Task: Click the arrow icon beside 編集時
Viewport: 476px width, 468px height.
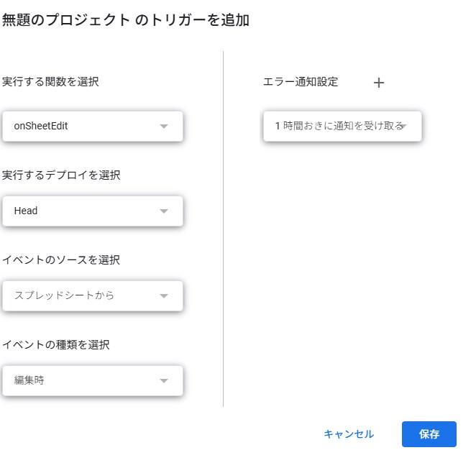Action: 164,381
